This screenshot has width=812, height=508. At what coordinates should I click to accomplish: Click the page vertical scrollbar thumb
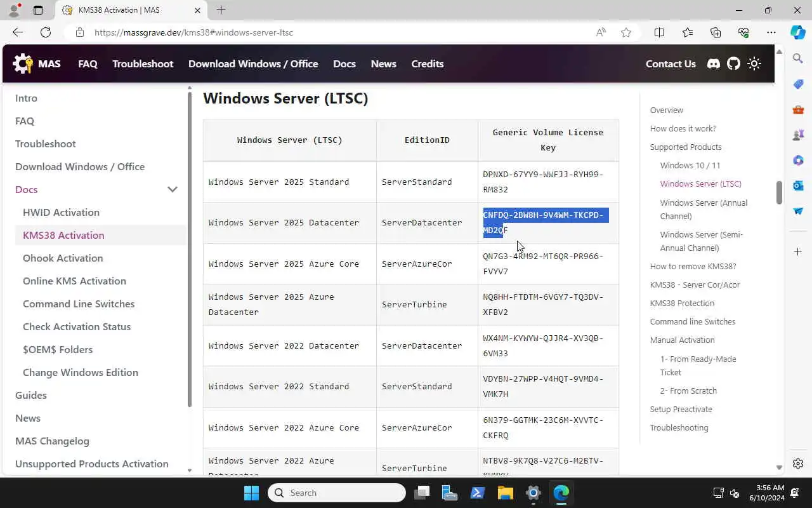(x=779, y=193)
